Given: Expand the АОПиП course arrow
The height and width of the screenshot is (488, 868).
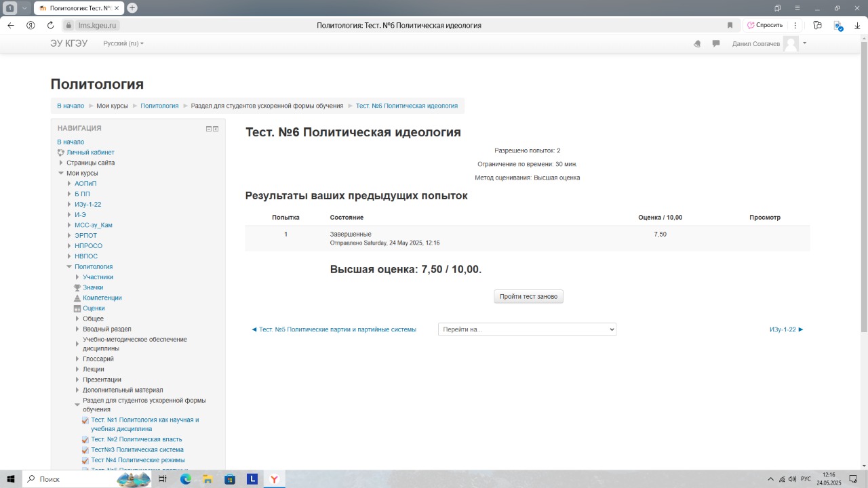Looking at the screenshot, I should 69,184.
